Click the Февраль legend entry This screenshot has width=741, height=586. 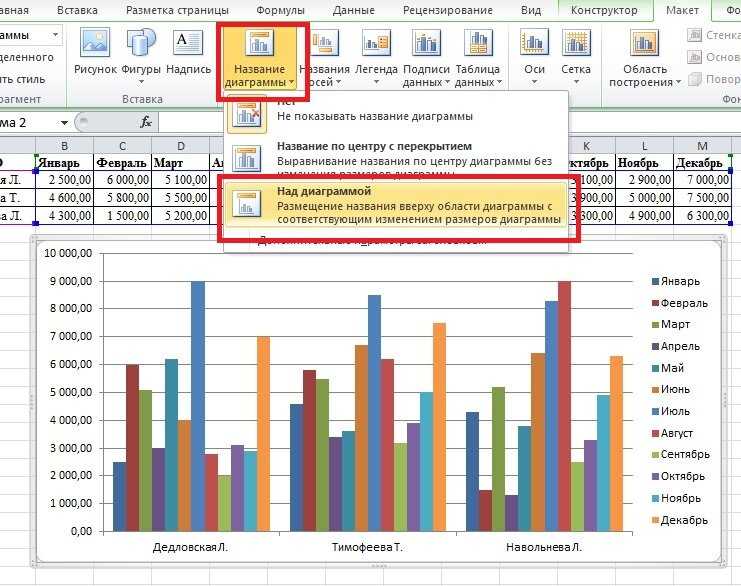tap(680, 303)
